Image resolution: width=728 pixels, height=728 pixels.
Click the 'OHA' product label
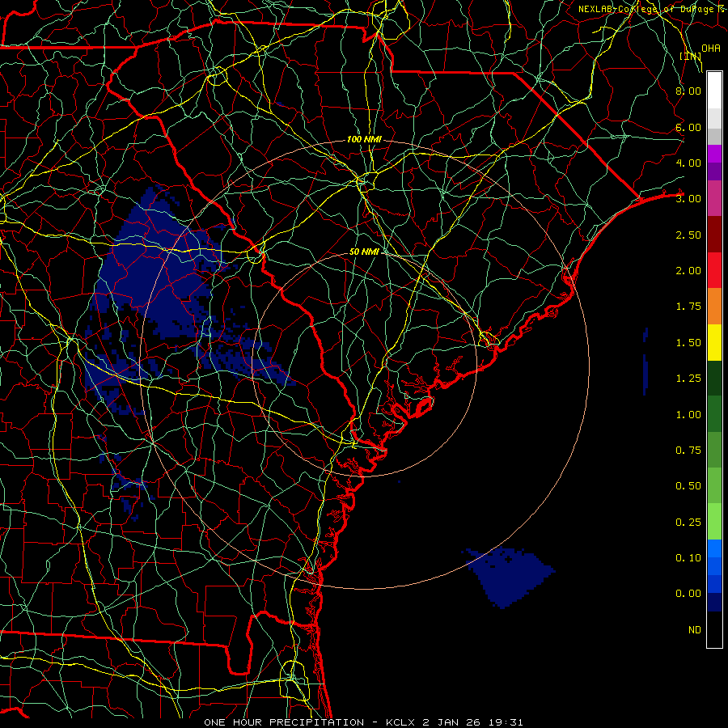pos(711,49)
